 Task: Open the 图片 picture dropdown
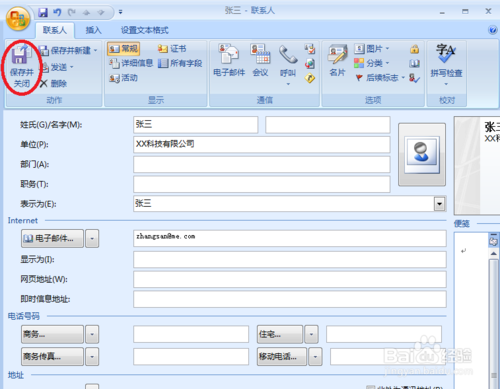[387, 49]
